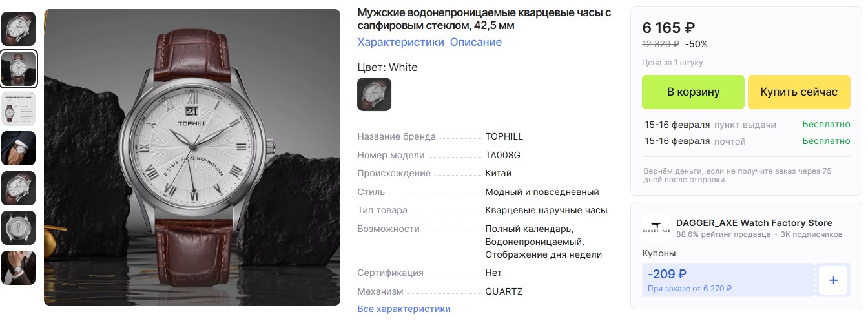Click the plus icon on the -209 ₽ coupon
This screenshot has height=332, width=868.
pos(833,280)
